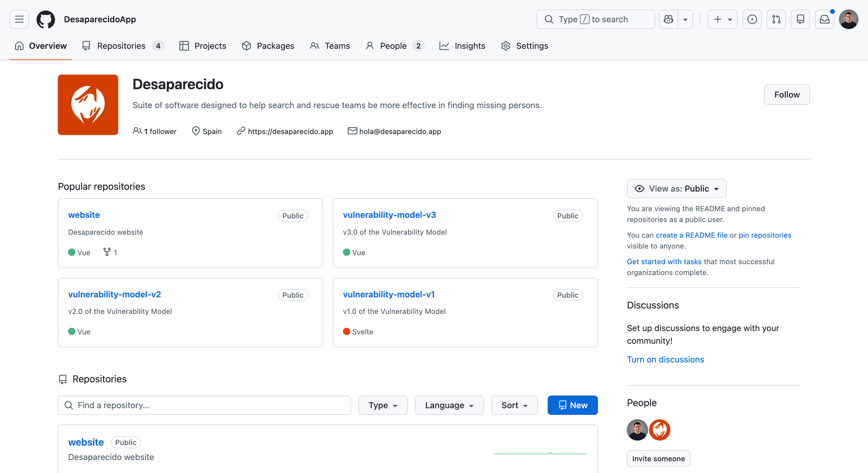The image size is (868, 473).
Task: Click the GitHub Octocat logo
Action: tap(46, 19)
